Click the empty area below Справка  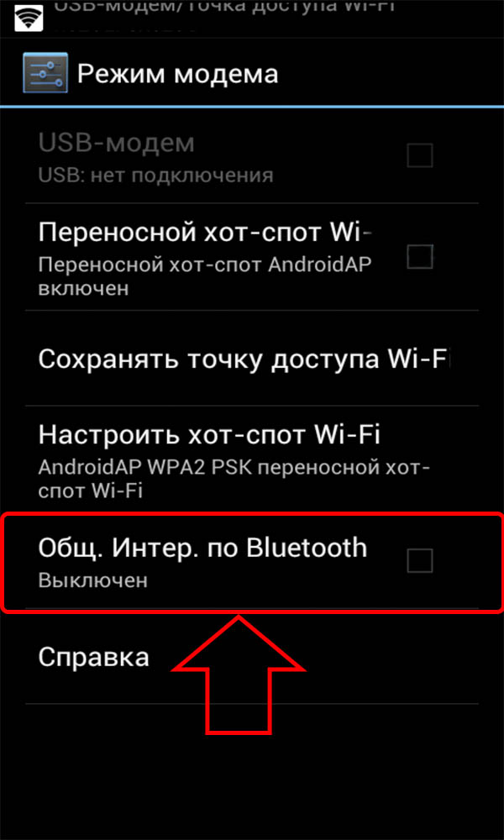coord(252,771)
